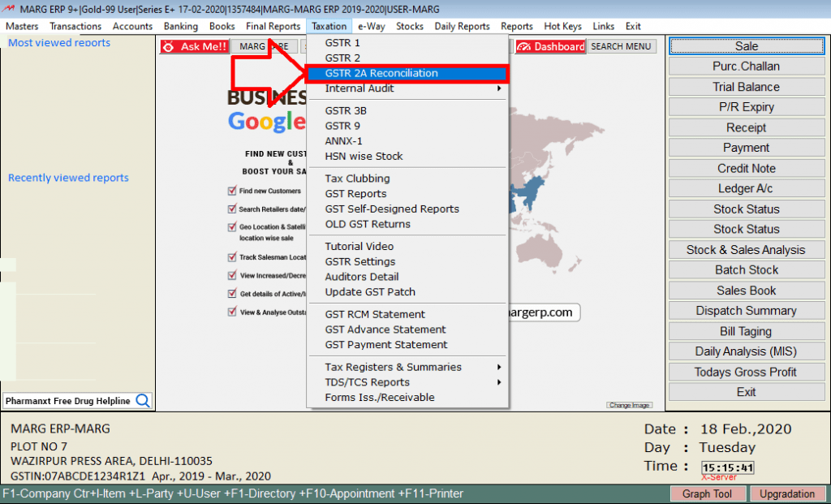Select GSTR 2 from Taxation menu
Image resolution: width=831 pixels, height=504 pixels.
[407, 58]
